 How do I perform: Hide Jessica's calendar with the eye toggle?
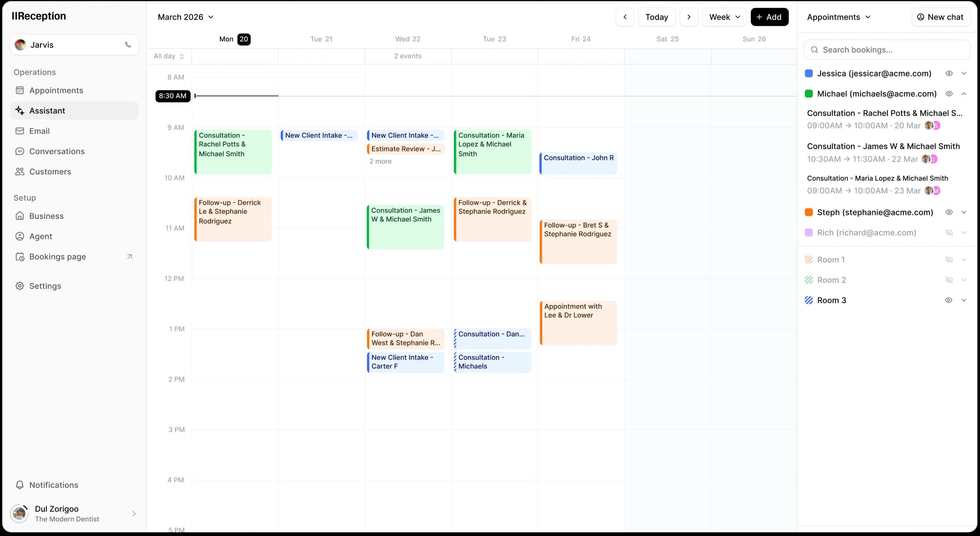click(949, 73)
